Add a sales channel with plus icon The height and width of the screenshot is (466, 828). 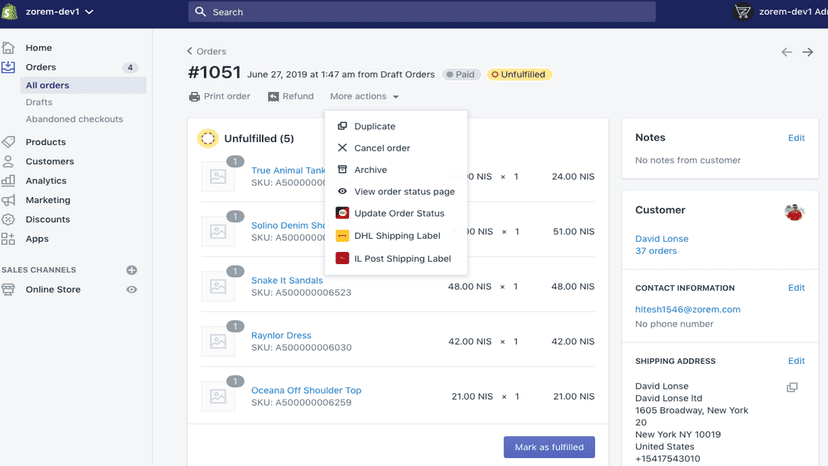point(131,270)
